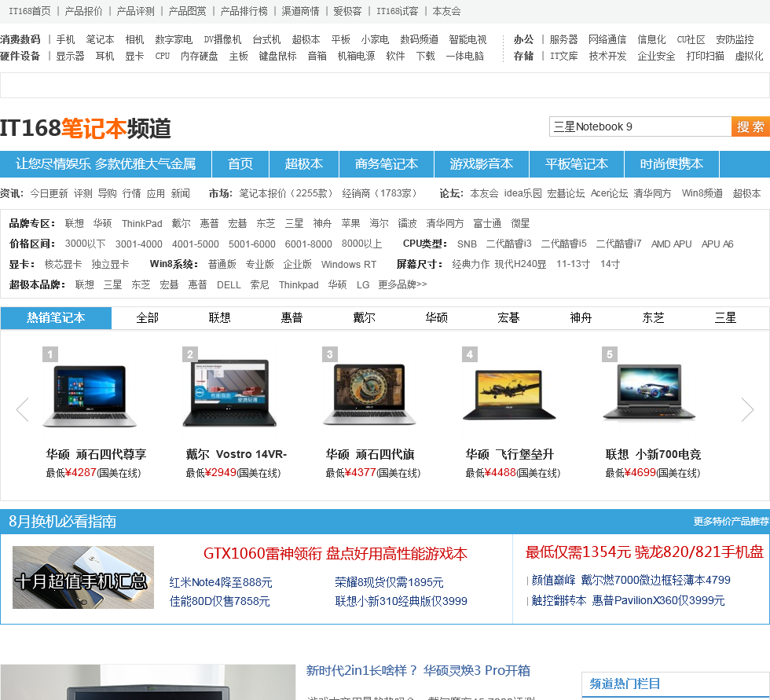
Task: Click IT168首页 in the top bar
Action: [30, 11]
